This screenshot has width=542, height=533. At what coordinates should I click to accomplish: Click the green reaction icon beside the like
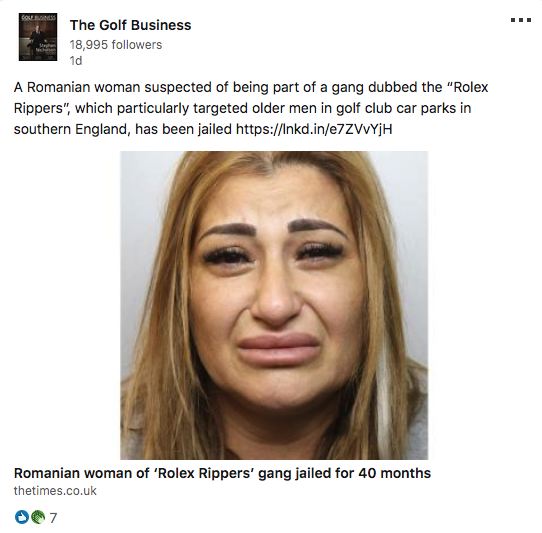pos(38,517)
